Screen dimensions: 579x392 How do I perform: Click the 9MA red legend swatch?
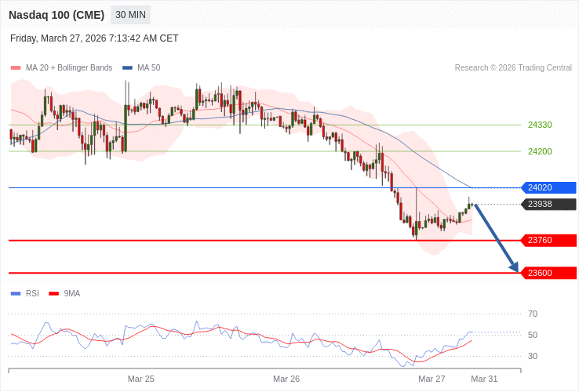click(x=54, y=294)
